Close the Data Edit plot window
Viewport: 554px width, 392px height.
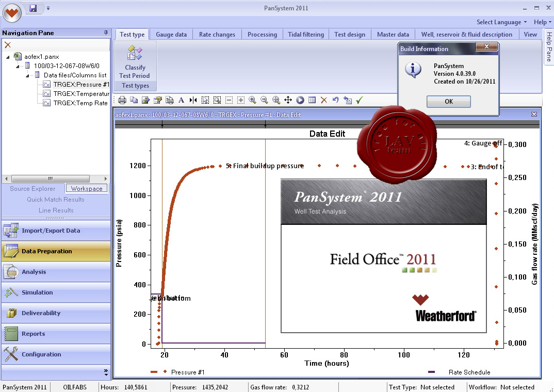click(534, 115)
